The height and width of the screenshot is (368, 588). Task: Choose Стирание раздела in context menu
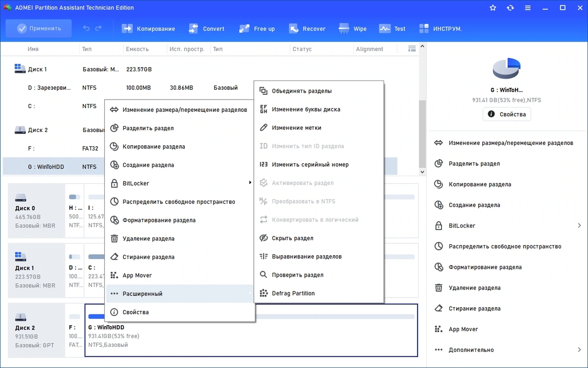tap(180, 257)
